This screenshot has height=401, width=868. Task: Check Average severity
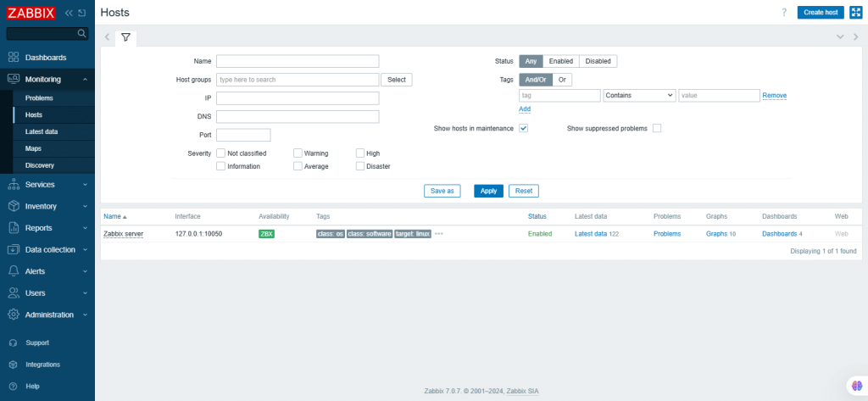pos(298,166)
